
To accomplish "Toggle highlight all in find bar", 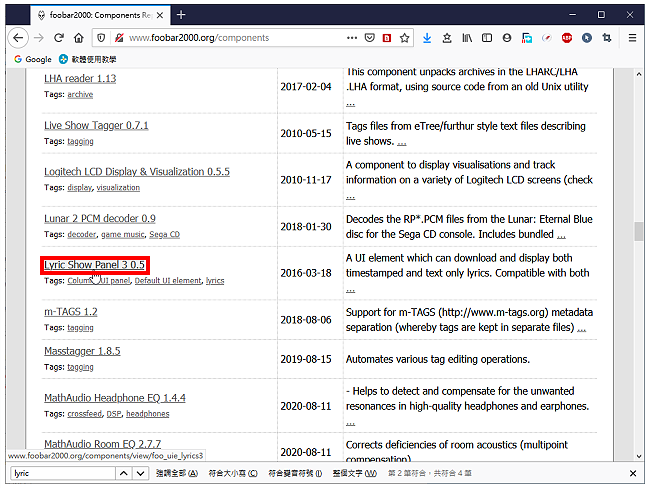I will [x=177, y=473].
